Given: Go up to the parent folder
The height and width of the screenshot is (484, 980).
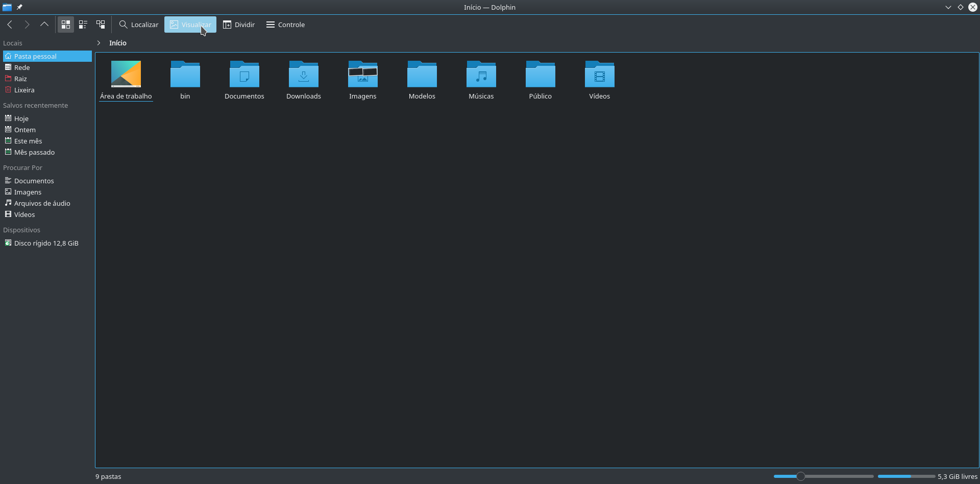Looking at the screenshot, I should 44,25.
